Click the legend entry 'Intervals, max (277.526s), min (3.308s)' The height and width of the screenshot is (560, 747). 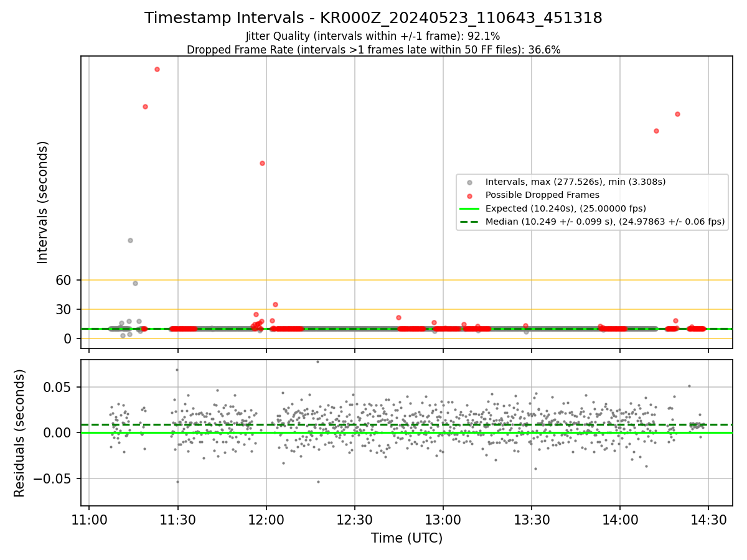(x=575, y=182)
